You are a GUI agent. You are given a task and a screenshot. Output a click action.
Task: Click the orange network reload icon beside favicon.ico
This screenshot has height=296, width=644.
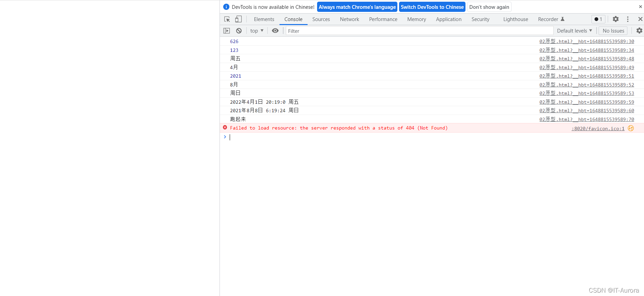click(x=631, y=128)
